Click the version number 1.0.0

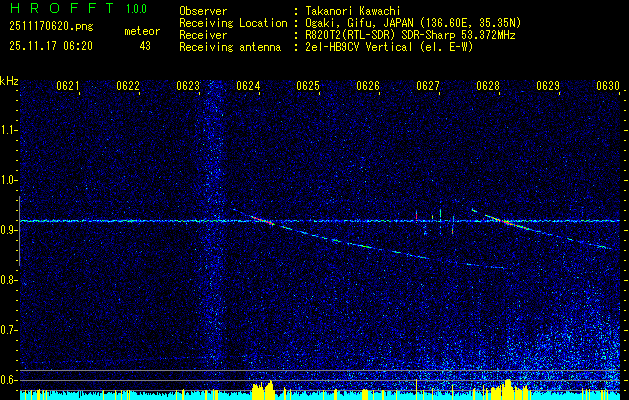136,9
